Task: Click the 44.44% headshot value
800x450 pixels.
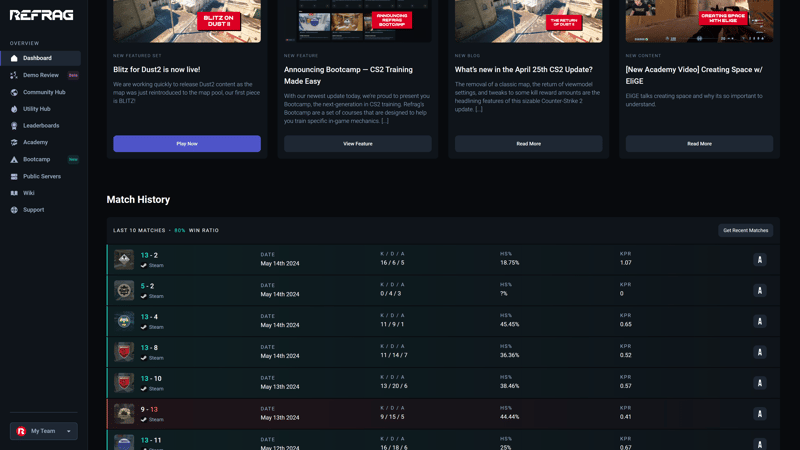Action: (x=510, y=417)
